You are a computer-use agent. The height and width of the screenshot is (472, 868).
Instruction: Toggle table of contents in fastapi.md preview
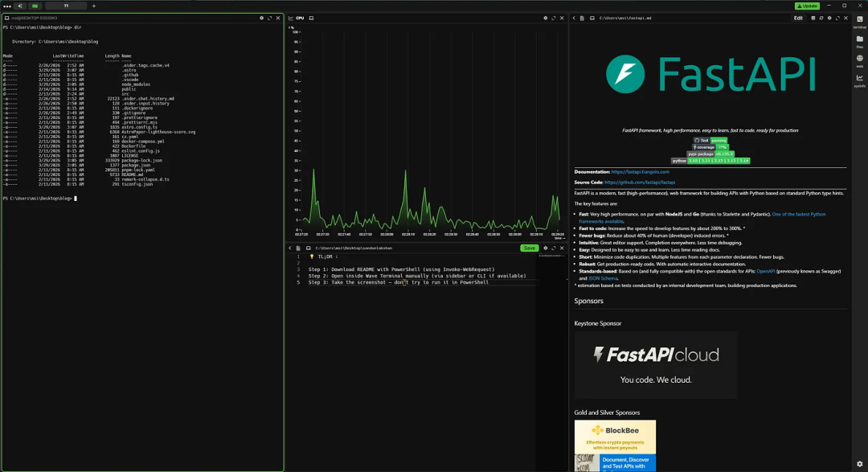[813, 18]
